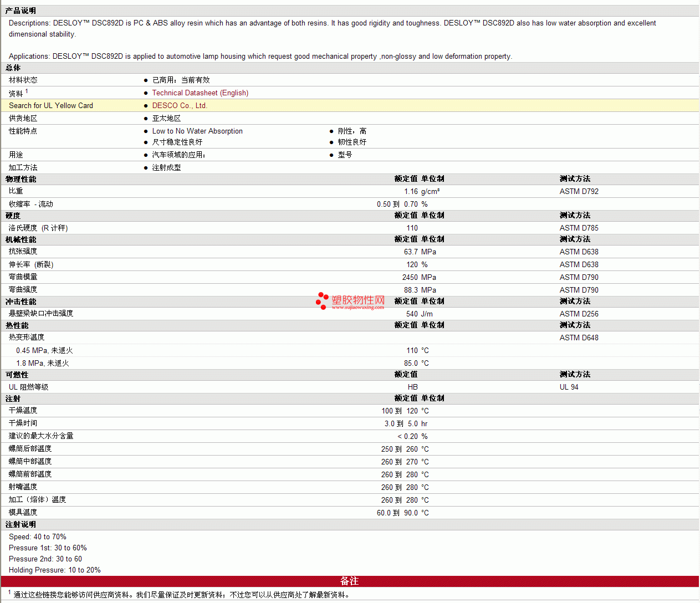
Task: Click the Pressure 2nd: 30 to 60 line
Action: click(45, 559)
